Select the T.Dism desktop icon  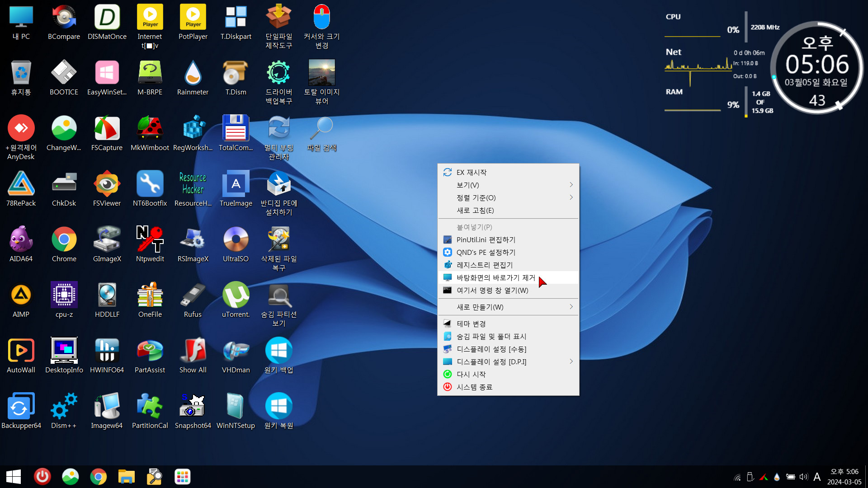[236, 78]
